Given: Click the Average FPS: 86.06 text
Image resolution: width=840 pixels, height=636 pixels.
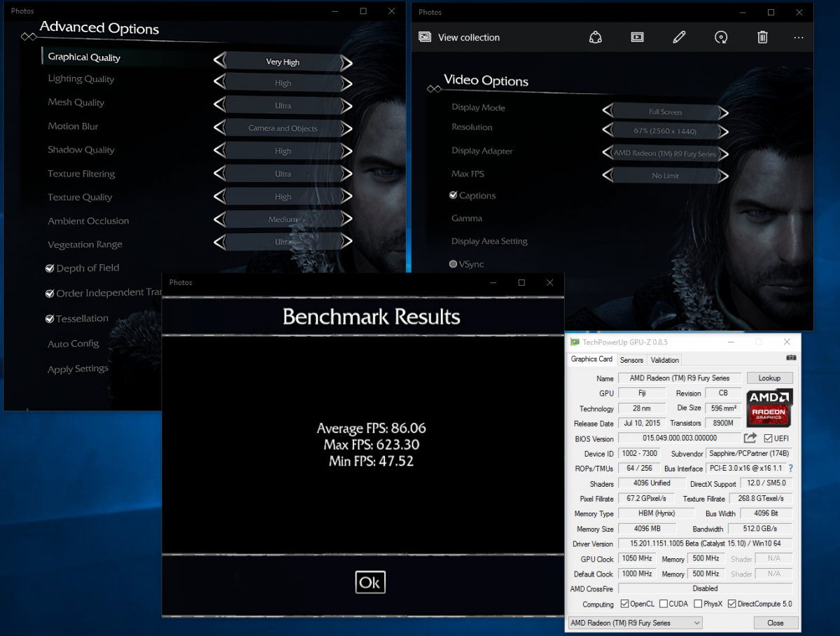Looking at the screenshot, I should tap(372, 429).
